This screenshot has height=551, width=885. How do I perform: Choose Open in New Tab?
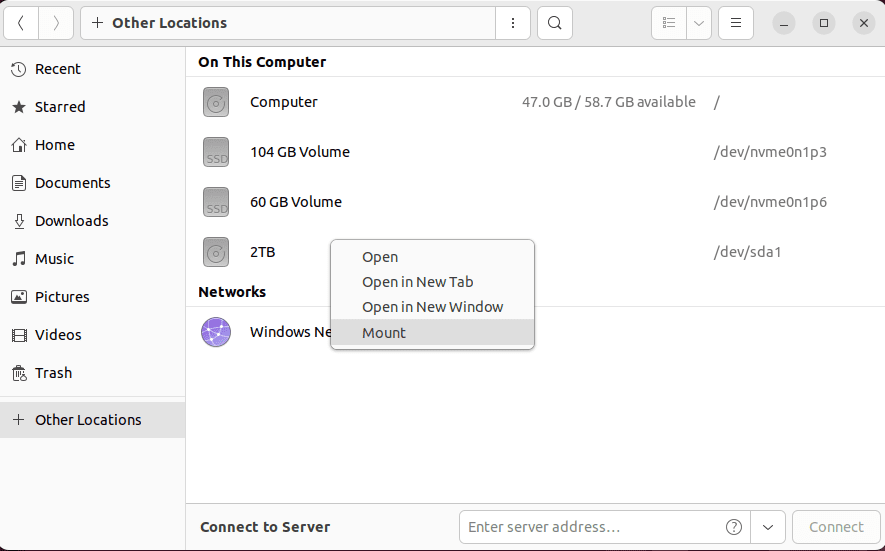point(417,282)
